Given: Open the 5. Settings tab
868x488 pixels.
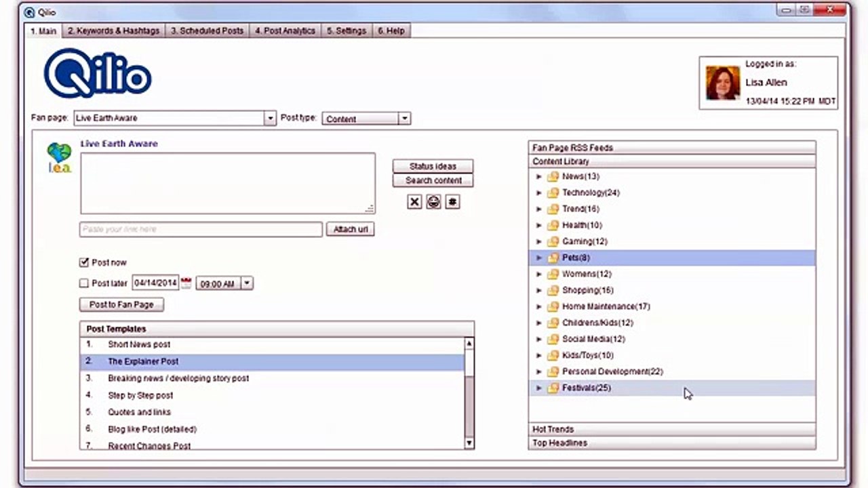Looking at the screenshot, I should pos(346,30).
